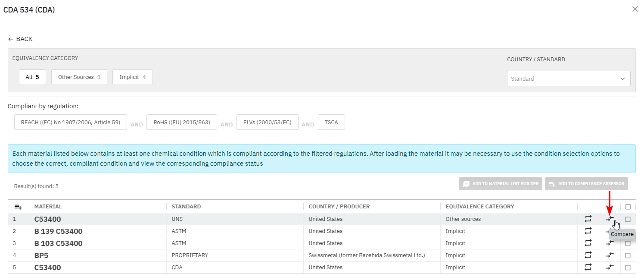Go back using the BACK link

[x=20, y=39]
